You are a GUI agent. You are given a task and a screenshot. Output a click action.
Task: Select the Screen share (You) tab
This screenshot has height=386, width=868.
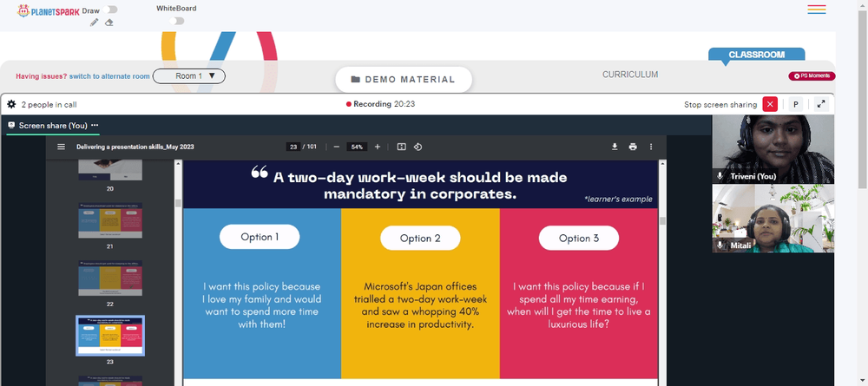53,126
